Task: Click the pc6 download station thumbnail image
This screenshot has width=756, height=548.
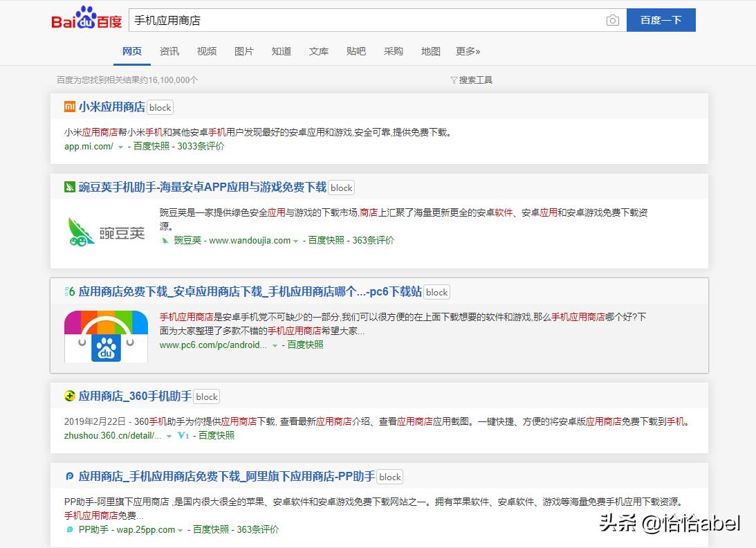Action: coord(105,336)
